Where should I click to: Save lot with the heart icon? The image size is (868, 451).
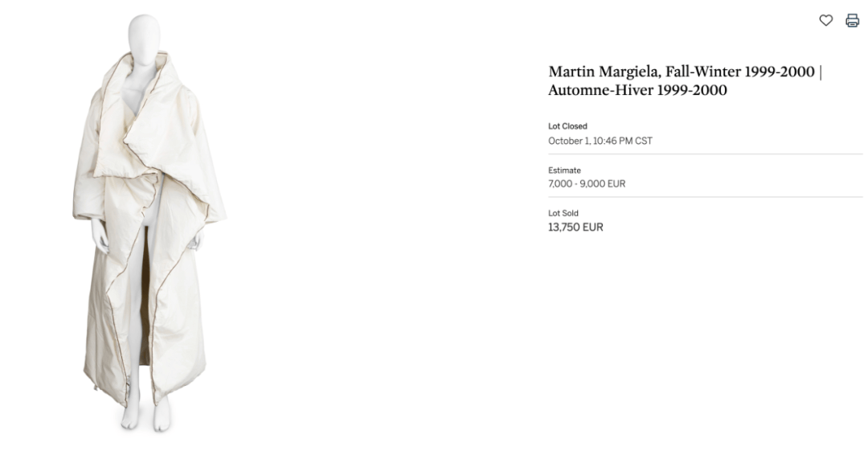click(825, 21)
